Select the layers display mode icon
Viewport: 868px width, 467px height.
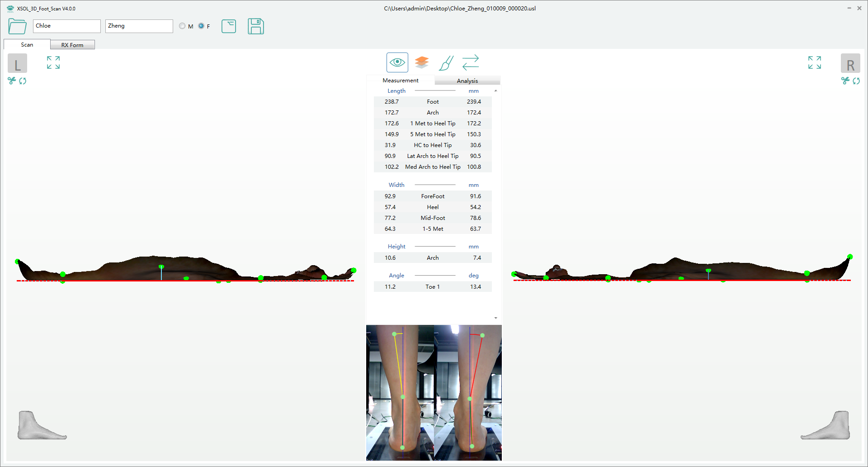click(x=421, y=62)
